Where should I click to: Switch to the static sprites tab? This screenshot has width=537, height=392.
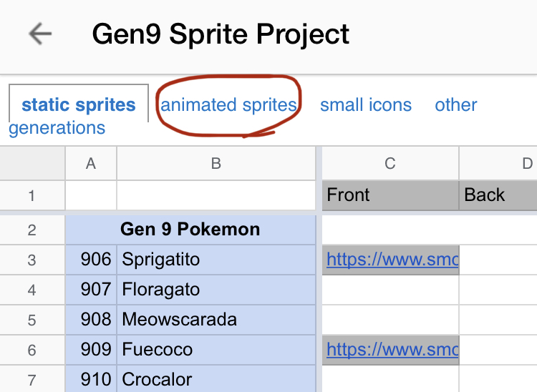[79, 105]
